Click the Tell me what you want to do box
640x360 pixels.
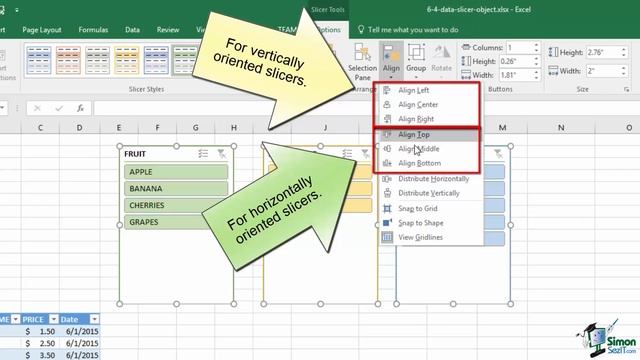(x=413, y=30)
